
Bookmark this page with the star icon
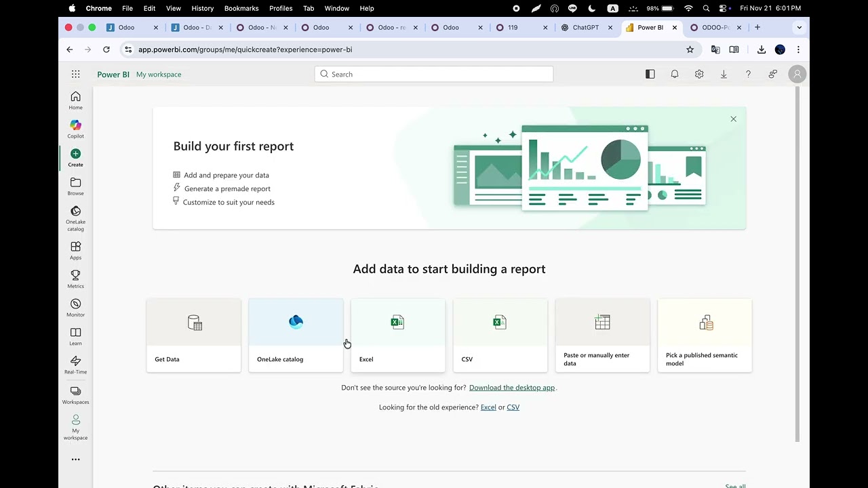pos(690,49)
